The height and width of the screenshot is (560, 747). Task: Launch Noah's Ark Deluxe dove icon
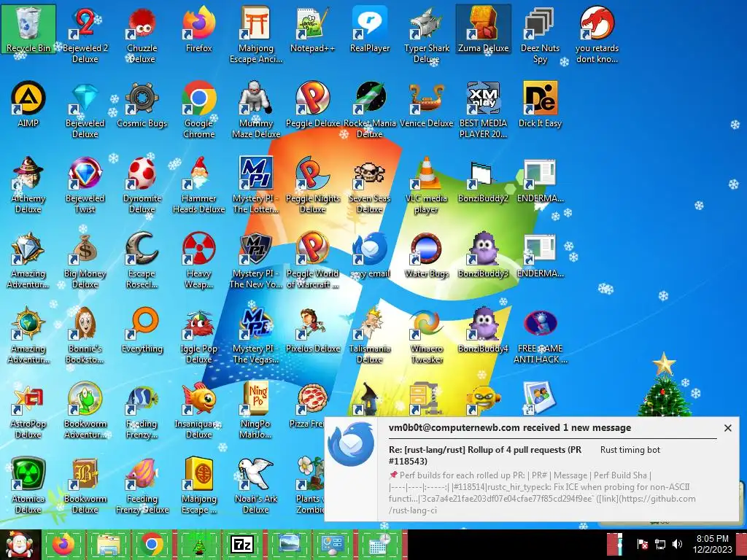pos(256,486)
